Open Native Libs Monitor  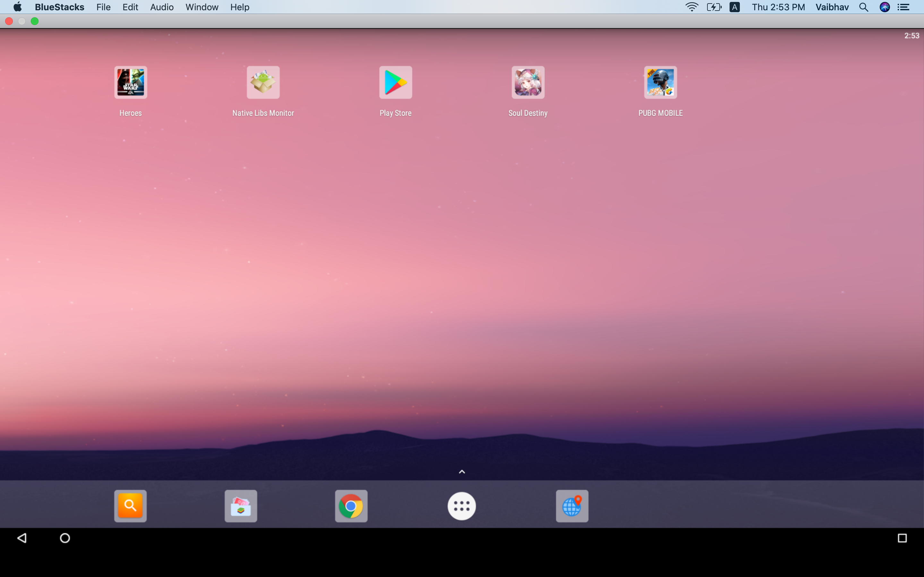coord(263,82)
